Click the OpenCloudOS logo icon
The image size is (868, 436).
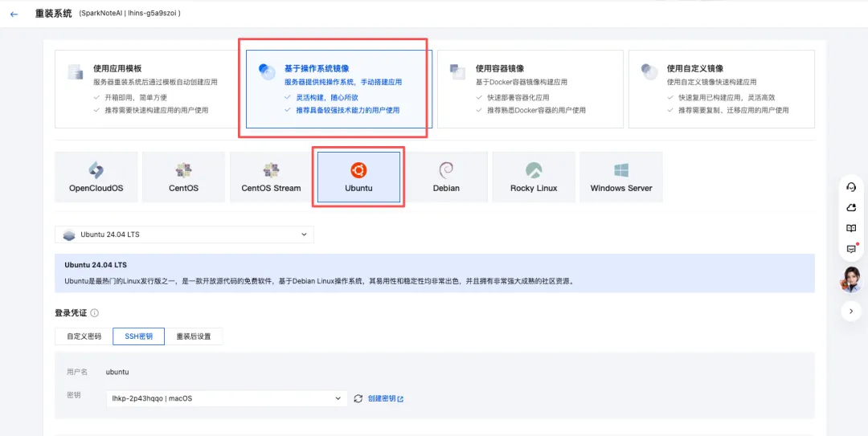click(x=96, y=170)
